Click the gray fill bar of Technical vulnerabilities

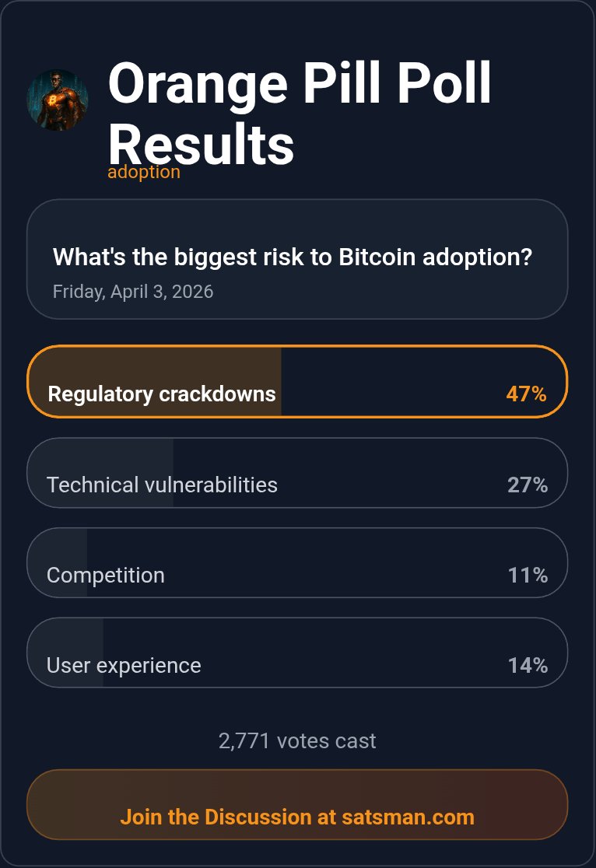click(101, 459)
